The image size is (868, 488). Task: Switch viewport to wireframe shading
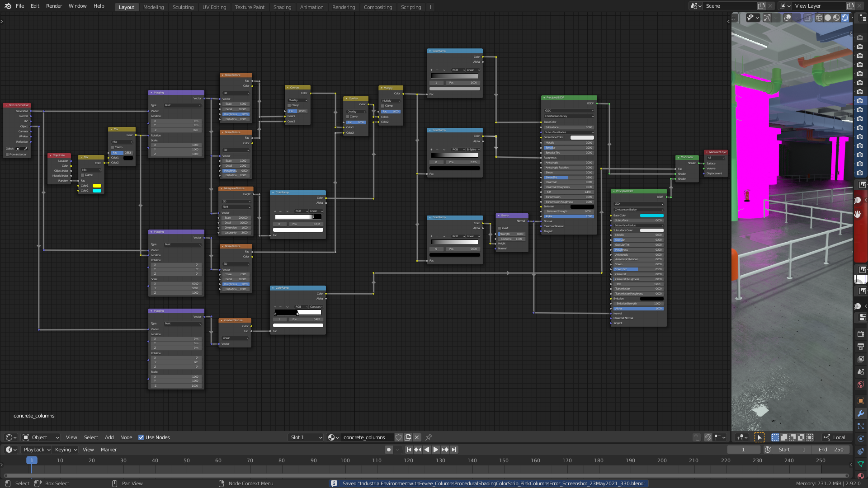(x=819, y=18)
